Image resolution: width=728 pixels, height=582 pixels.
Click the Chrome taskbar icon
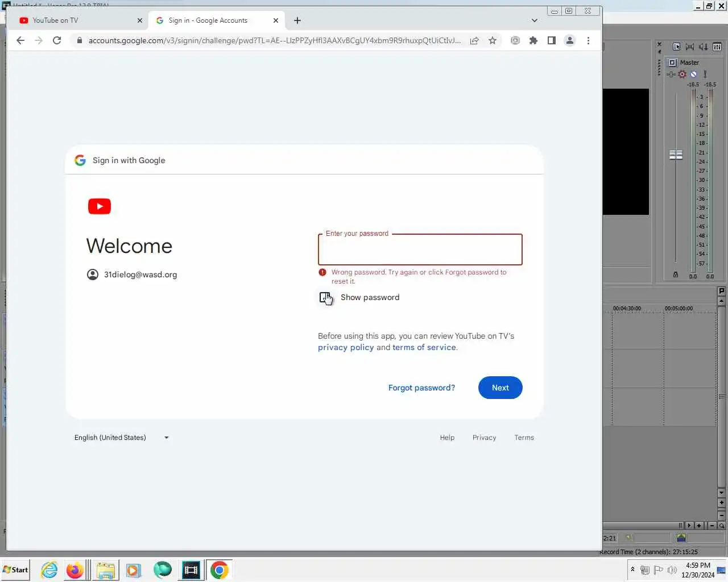220,570
